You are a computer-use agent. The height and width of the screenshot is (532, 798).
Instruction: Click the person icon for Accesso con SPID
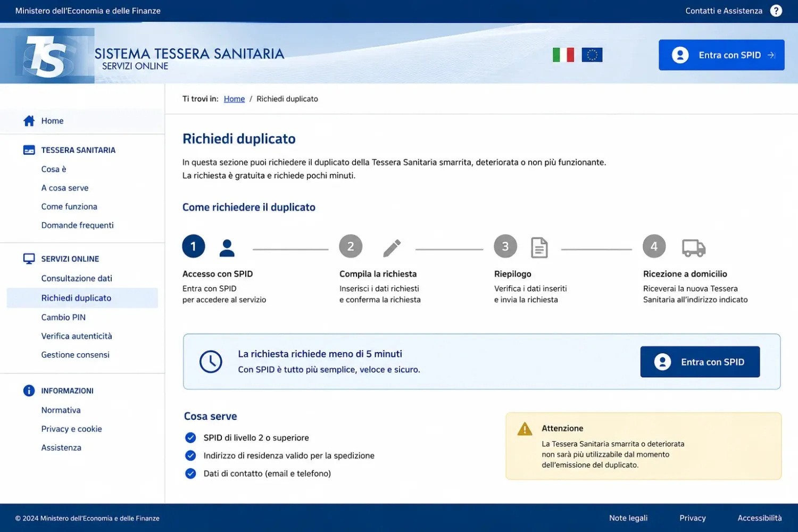coord(227,248)
